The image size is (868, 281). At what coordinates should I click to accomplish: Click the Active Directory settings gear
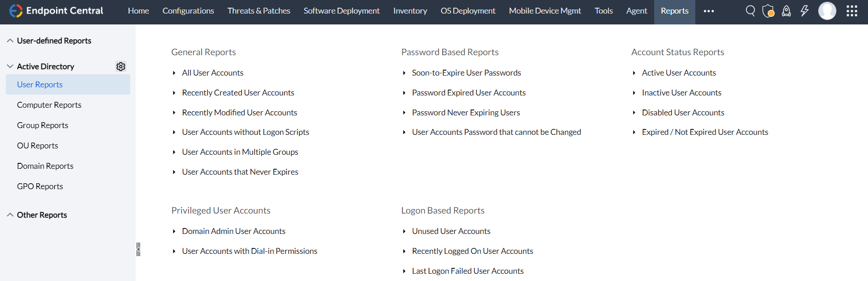click(121, 67)
